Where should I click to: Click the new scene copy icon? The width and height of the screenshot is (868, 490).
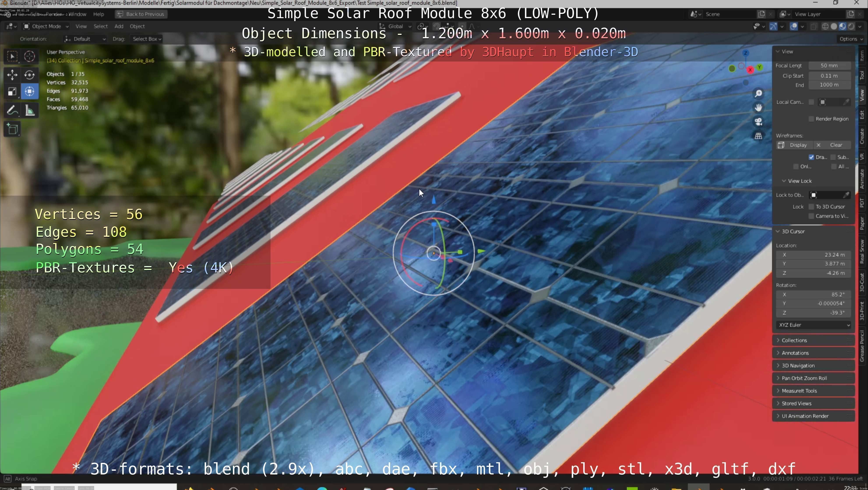[762, 14]
